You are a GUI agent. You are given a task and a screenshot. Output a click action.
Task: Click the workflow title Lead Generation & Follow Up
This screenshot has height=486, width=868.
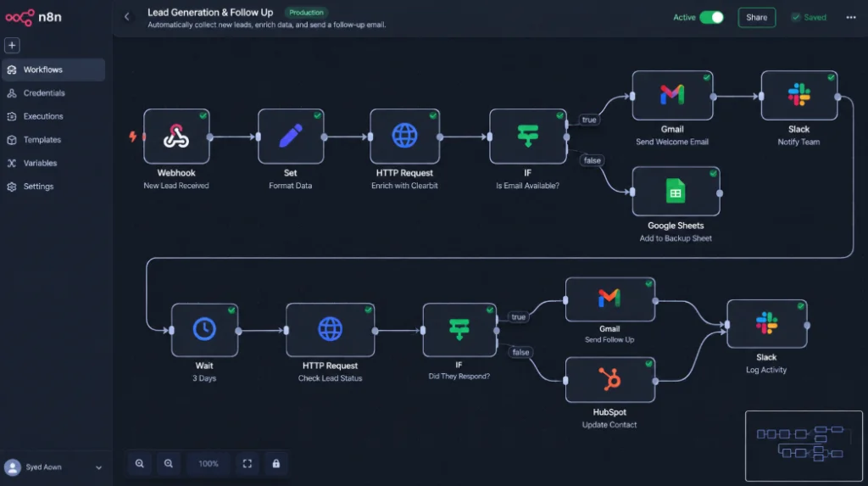coord(210,12)
